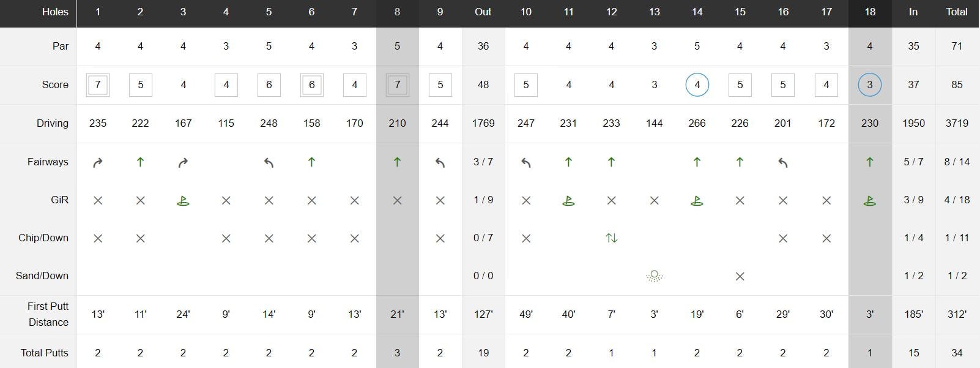Click the up-and-down arrows icon on hole 12
Image resolution: width=980 pixels, height=368 pixels.
(611, 238)
